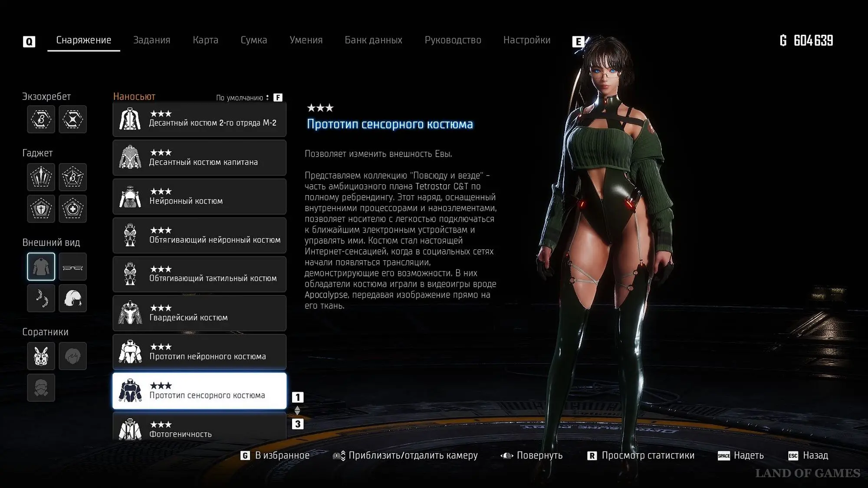Image resolution: width=868 pixels, height=488 pixels.
Task: Choose the grayed-out companion head slot
Action: 72,356
